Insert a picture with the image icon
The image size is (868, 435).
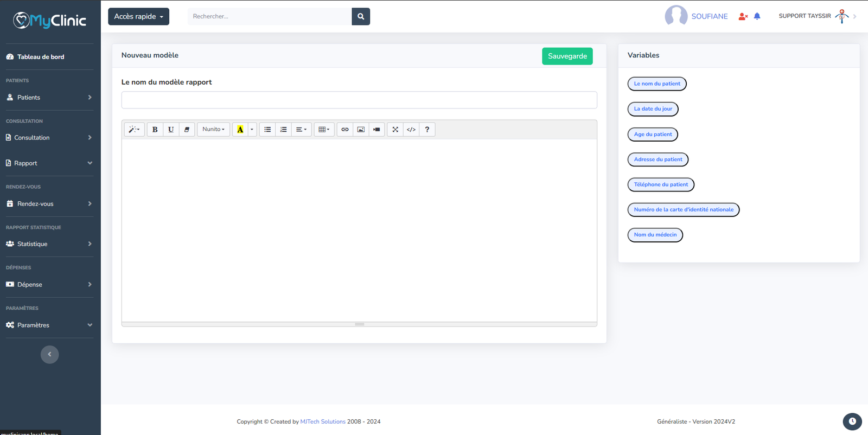point(361,130)
